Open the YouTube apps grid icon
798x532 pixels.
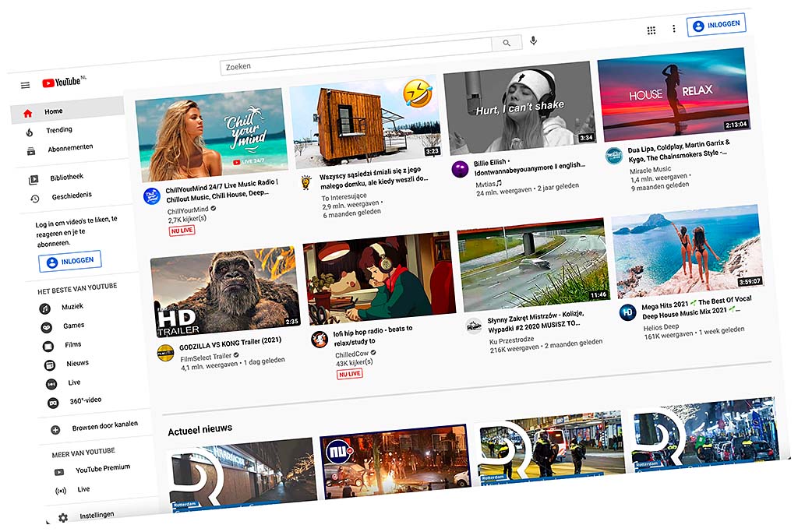point(651,30)
